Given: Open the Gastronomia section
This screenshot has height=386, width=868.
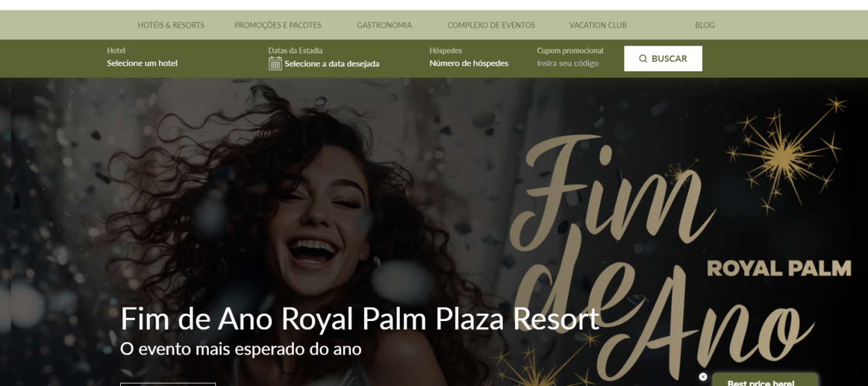Looking at the screenshot, I should pyautogui.click(x=384, y=25).
